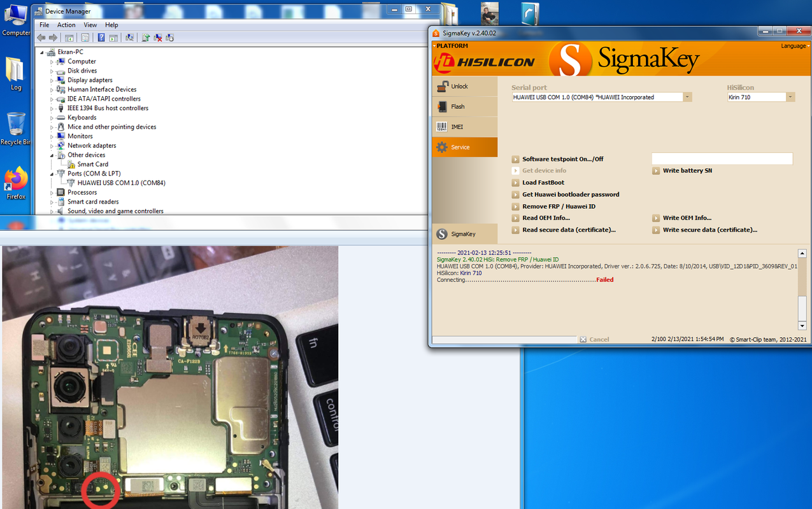Viewport: 812px width, 509px height.
Task: Open the SigmaKey tab at sidebar bottom
Action: click(x=464, y=234)
